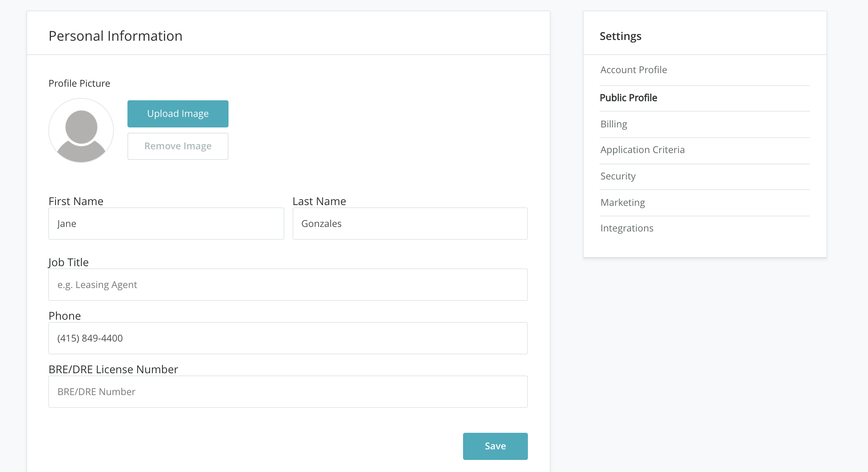This screenshot has width=868, height=472.
Task: Open Account Profile settings
Action: [x=633, y=70]
